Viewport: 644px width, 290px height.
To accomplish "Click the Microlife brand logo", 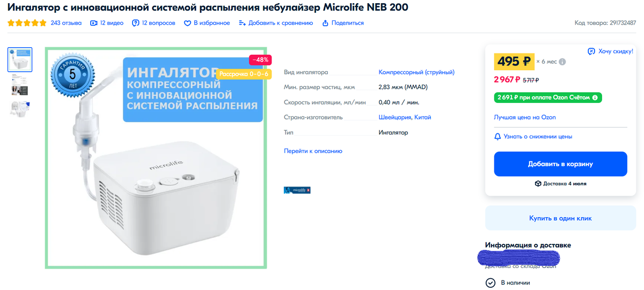I will coord(297,190).
